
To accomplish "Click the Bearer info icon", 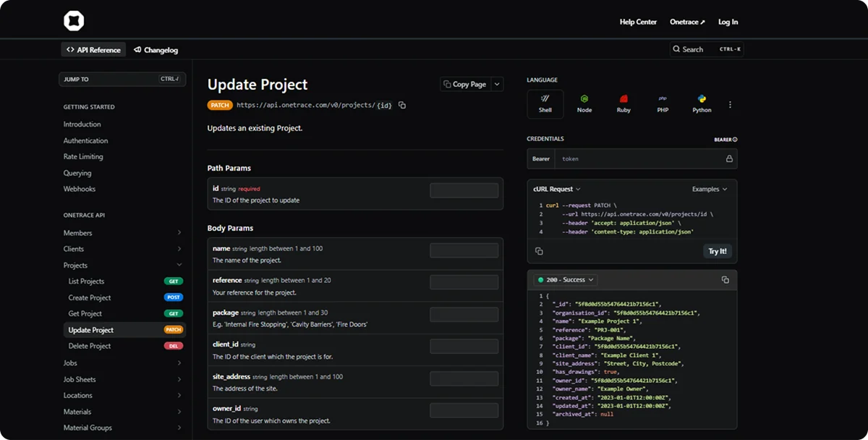I will coord(735,139).
